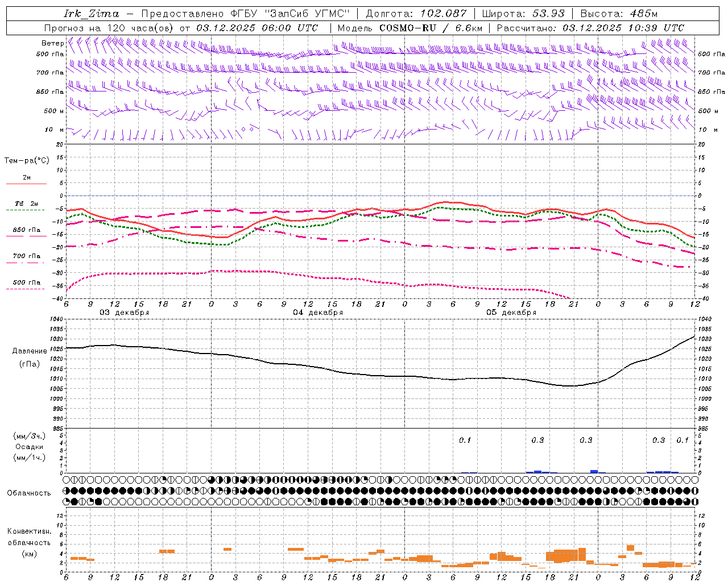Click the '03 декабря' date label
Image resolution: width=728 pixels, height=582 pixels.
click(125, 313)
